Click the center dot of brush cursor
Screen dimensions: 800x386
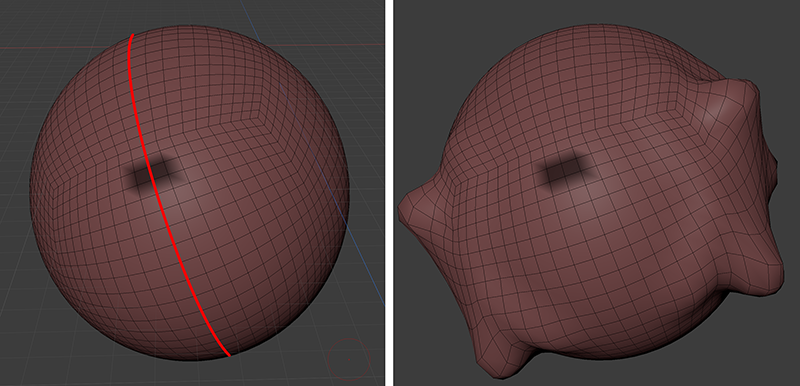[349, 359]
